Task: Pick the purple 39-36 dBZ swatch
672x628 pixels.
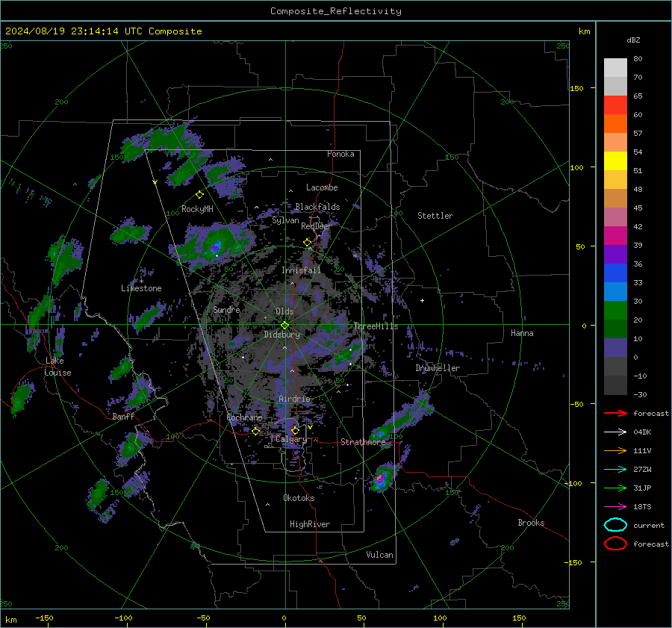Action: [615, 255]
